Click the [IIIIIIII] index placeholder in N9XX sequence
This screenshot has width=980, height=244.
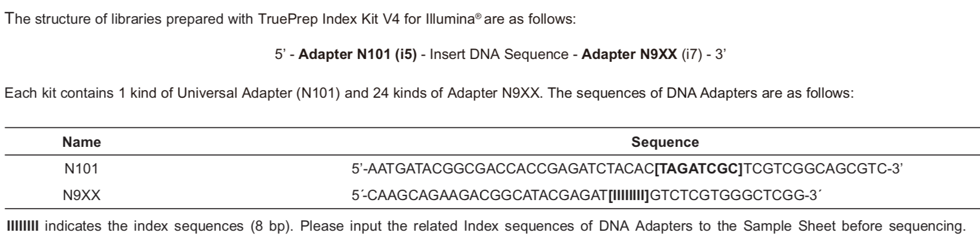coord(629,196)
